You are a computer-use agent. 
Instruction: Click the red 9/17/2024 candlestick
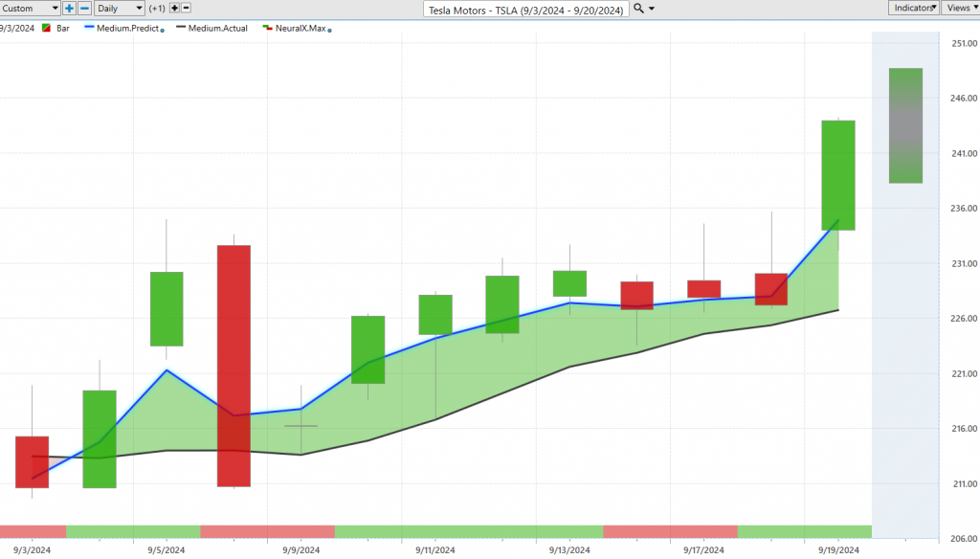pos(703,289)
